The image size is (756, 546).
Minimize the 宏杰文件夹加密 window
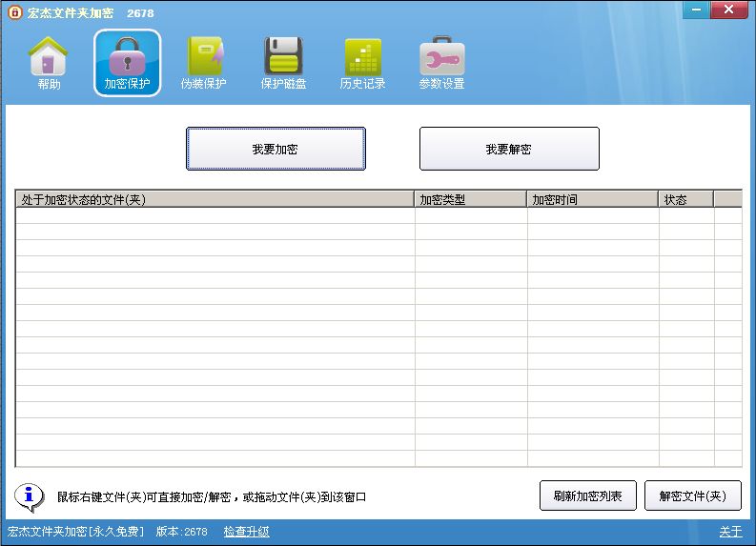click(696, 9)
